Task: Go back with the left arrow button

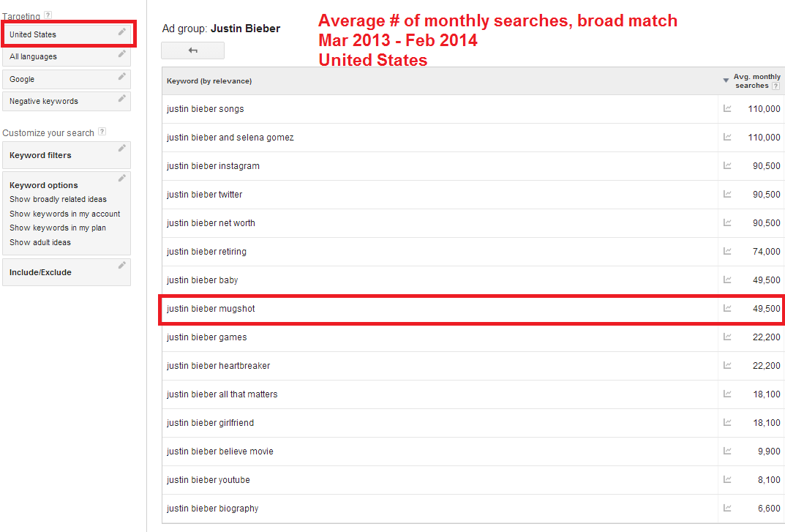Action: tap(192, 50)
